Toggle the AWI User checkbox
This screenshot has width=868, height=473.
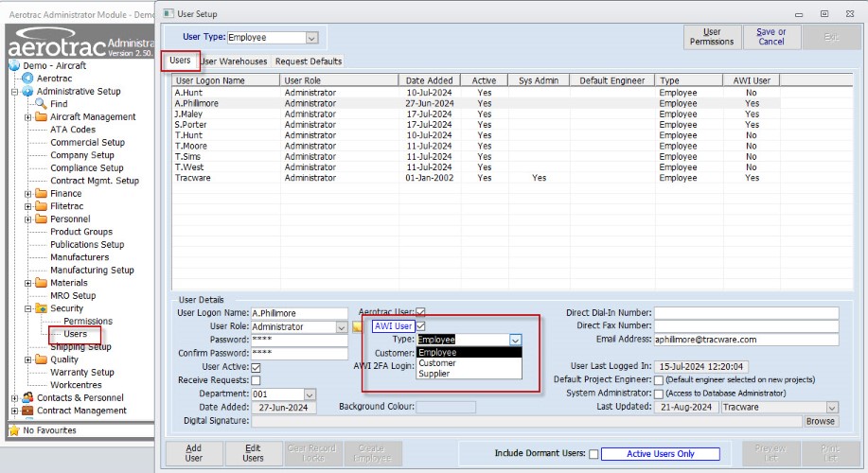420,325
